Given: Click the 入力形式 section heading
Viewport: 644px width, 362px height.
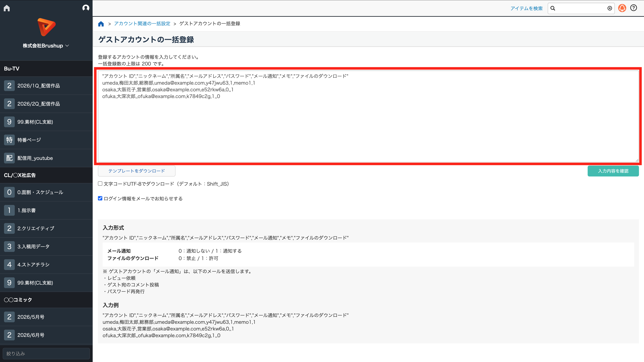Looking at the screenshot, I should click(113, 228).
